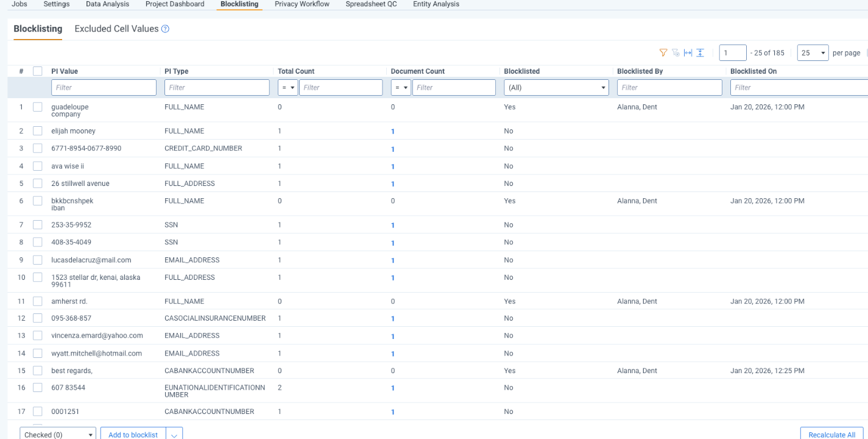Click inside the PI Value filter field
Viewport: 868px width, 439px height.
[104, 87]
